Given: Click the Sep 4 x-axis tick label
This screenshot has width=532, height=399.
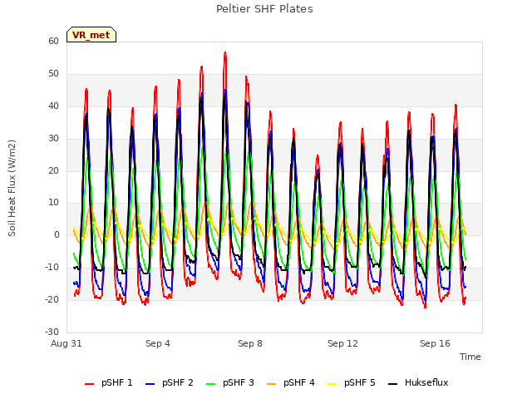Looking at the screenshot, I should [x=158, y=343].
